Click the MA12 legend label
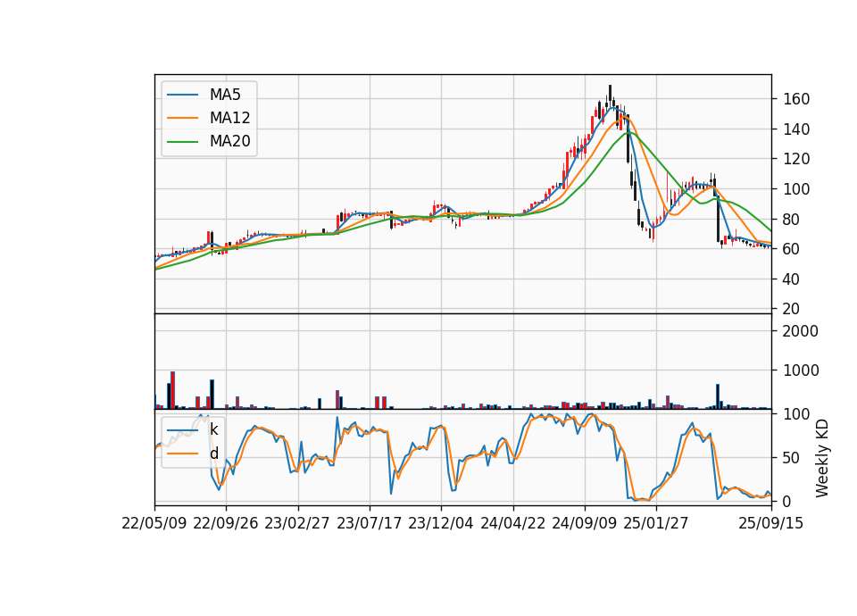This screenshot has height=616, width=857. point(229,118)
